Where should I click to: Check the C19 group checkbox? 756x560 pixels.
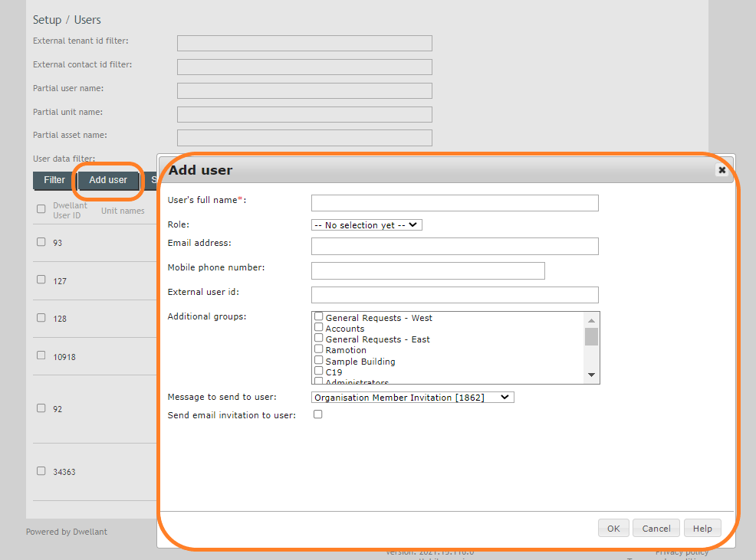click(x=318, y=371)
